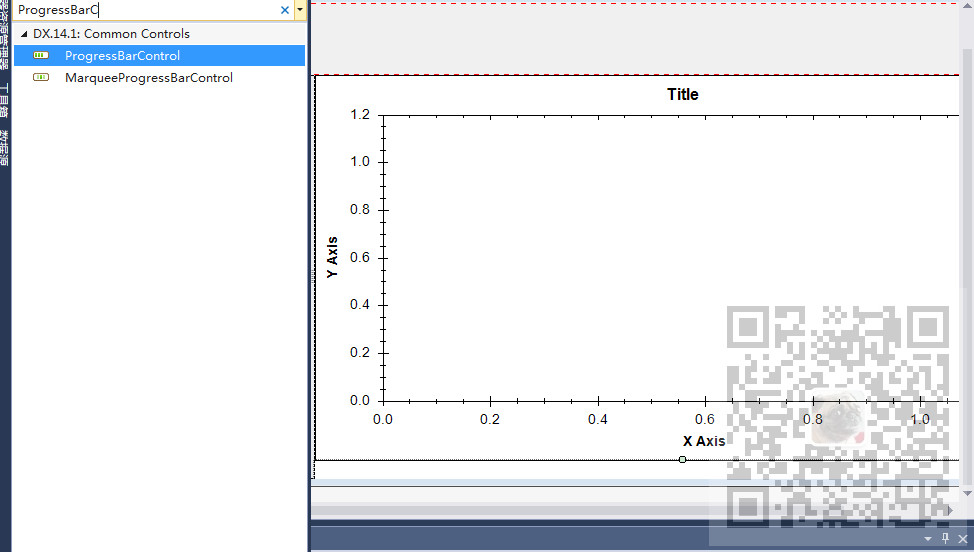
Task: Toggle the bottom panel auto-hide pin
Action: [945, 538]
